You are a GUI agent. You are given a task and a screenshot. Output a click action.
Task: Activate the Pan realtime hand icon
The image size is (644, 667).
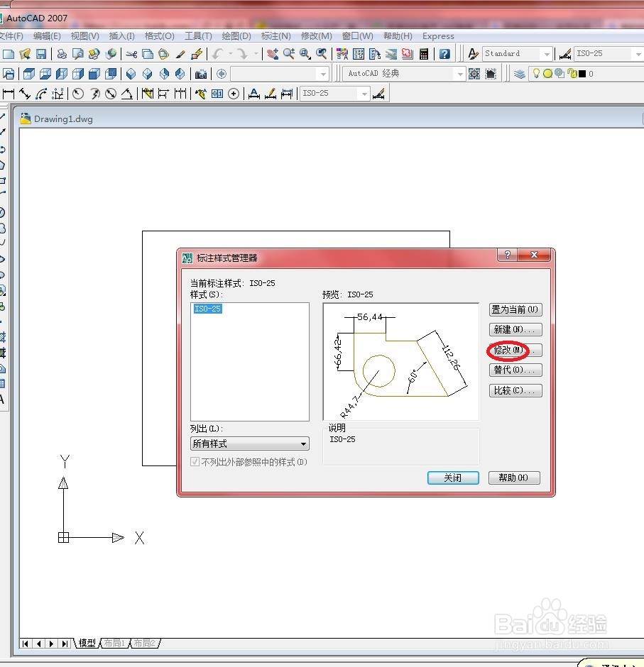[x=273, y=54]
